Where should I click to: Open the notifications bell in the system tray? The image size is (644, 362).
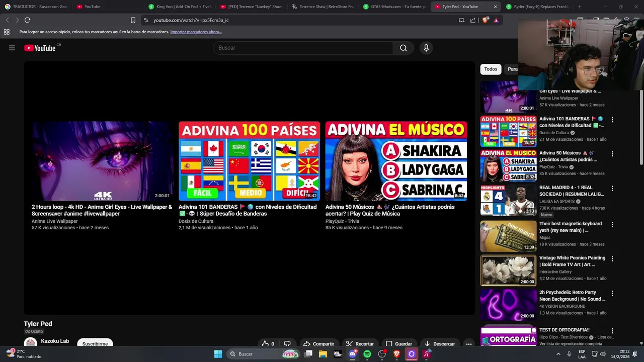tap(635, 354)
